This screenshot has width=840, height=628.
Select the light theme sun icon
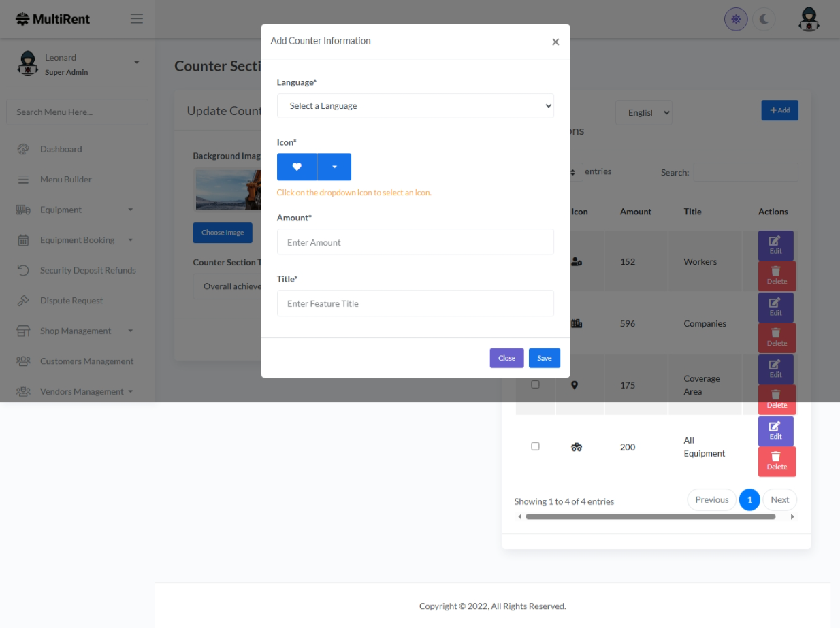point(736,20)
